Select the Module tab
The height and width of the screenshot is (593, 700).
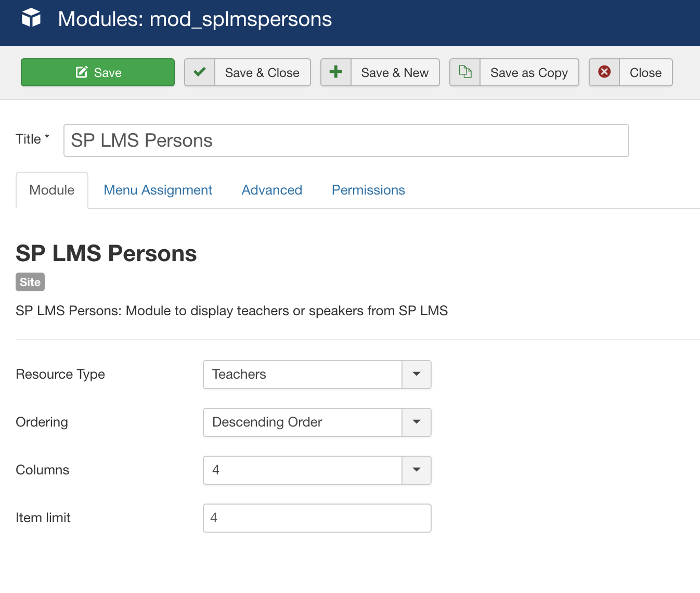pyautogui.click(x=52, y=190)
